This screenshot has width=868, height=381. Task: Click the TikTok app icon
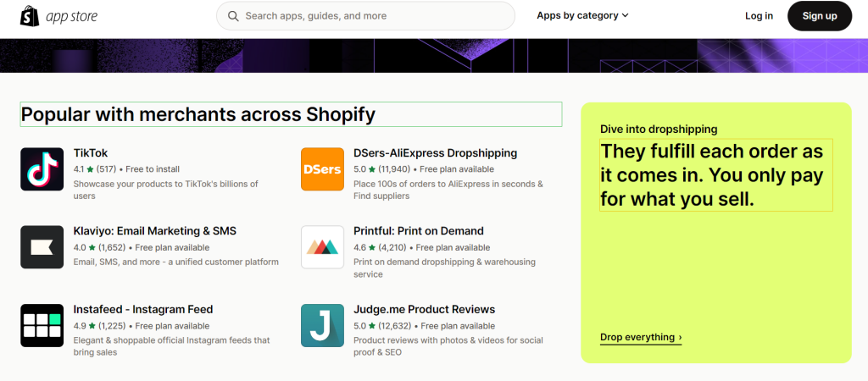42,169
